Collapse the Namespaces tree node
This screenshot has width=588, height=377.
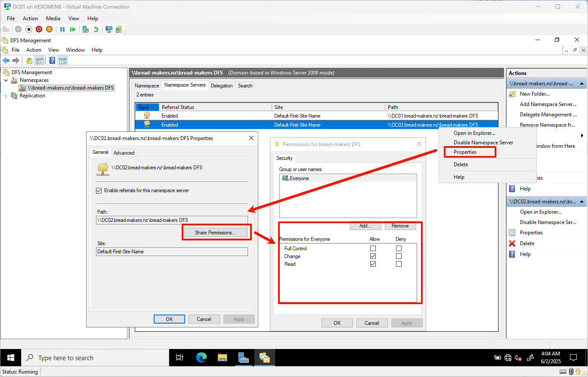click(x=6, y=80)
